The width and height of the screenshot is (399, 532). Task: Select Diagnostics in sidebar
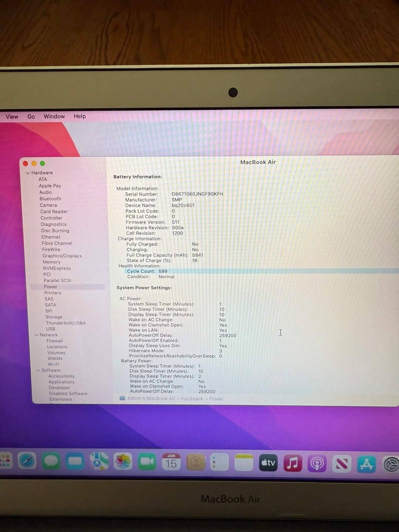pyautogui.click(x=54, y=224)
